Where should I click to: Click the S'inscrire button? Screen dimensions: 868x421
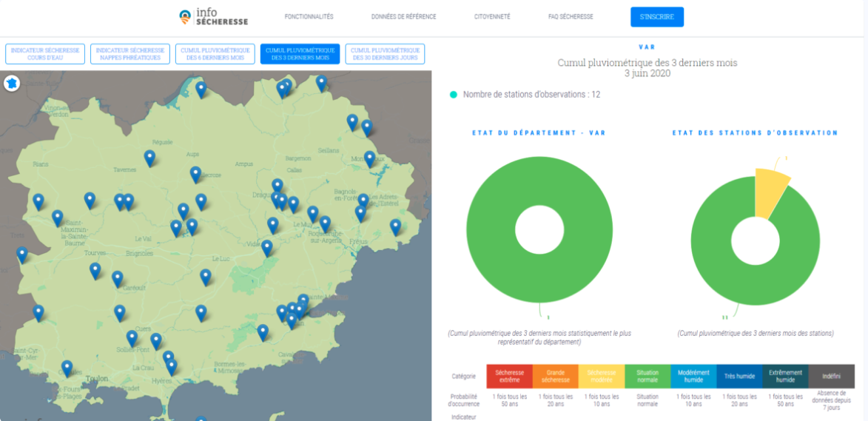(657, 16)
